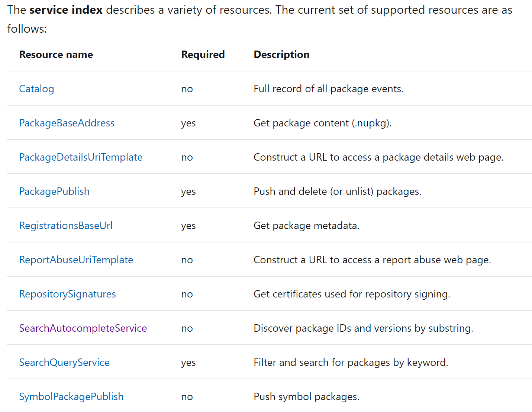
Task: Click the Resource name column header
Action: pos(56,55)
